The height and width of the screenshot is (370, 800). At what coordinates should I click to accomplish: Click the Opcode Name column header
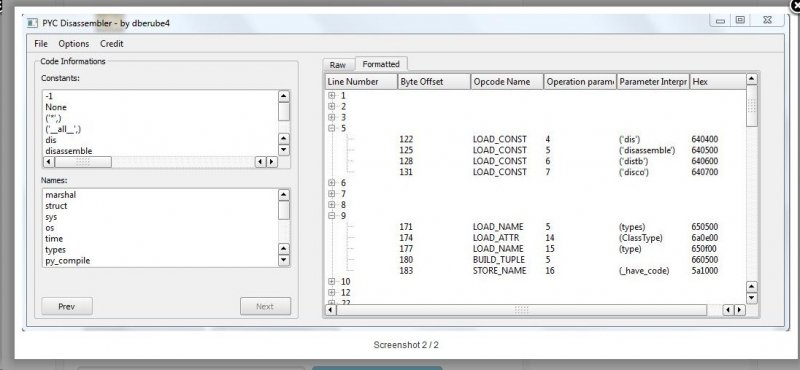pyautogui.click(x=507, y=82)
